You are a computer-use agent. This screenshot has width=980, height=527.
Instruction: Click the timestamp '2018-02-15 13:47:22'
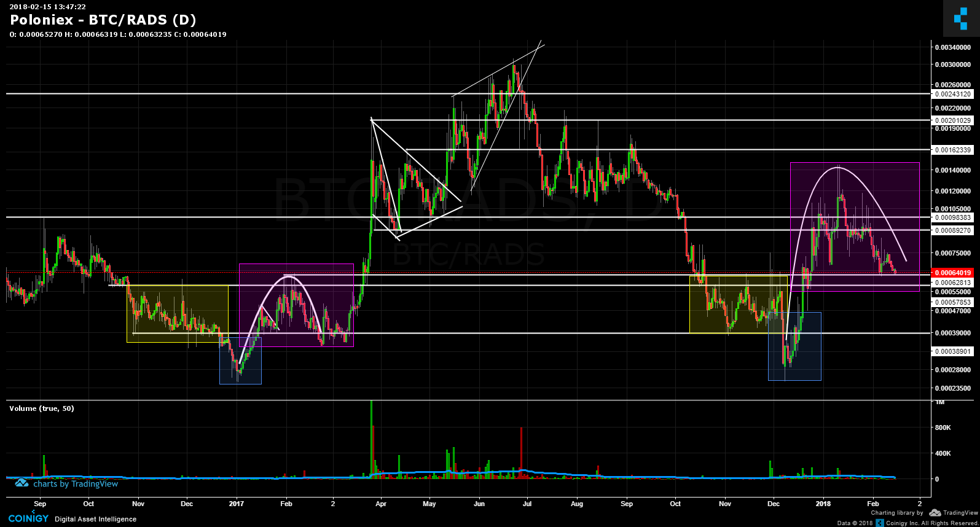pyautogui.click(x=47, y=7)
